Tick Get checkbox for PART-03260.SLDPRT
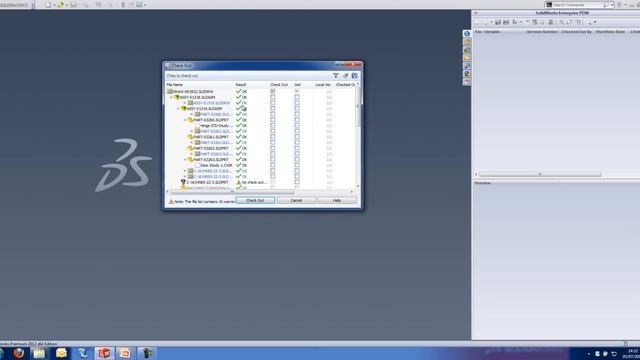Screen dimensions: 640x360 coord(297,120)
